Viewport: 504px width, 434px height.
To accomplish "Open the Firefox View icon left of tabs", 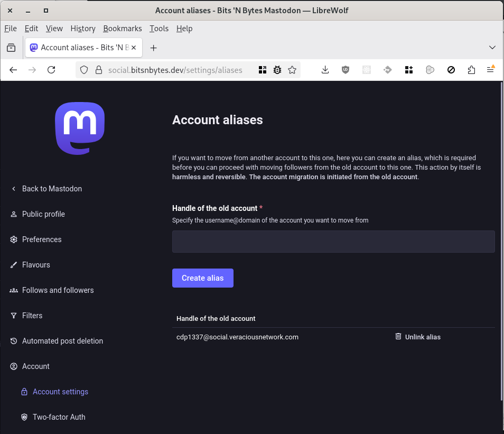I will click(11, 48).
